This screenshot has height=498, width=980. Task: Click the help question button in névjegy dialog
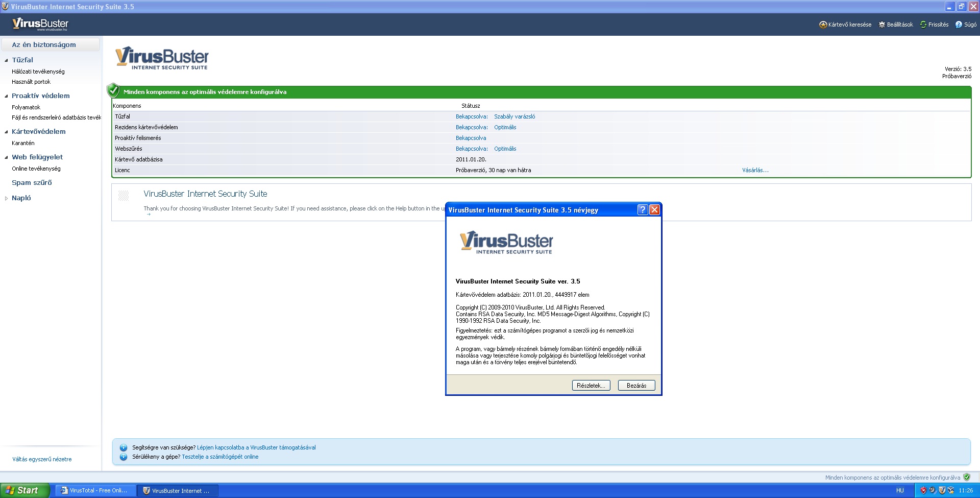[x=643, y=209]
